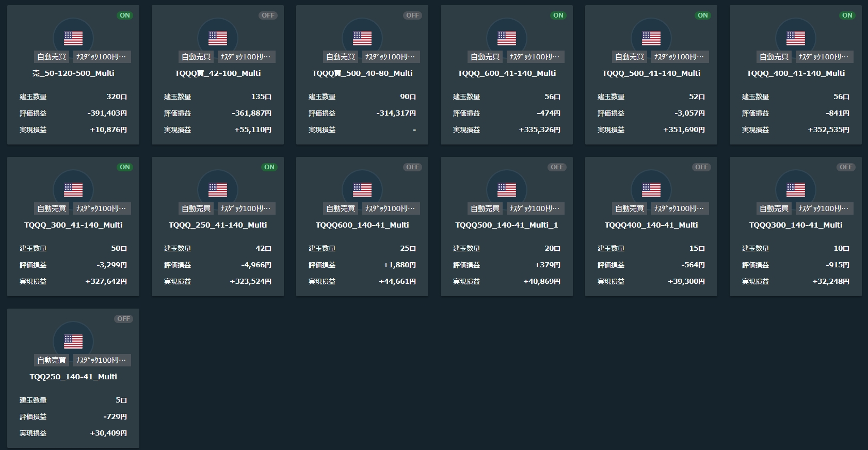Click the 自動売買 tag on TQQQ_500_41-140_Multi

[x=630, y=57]
